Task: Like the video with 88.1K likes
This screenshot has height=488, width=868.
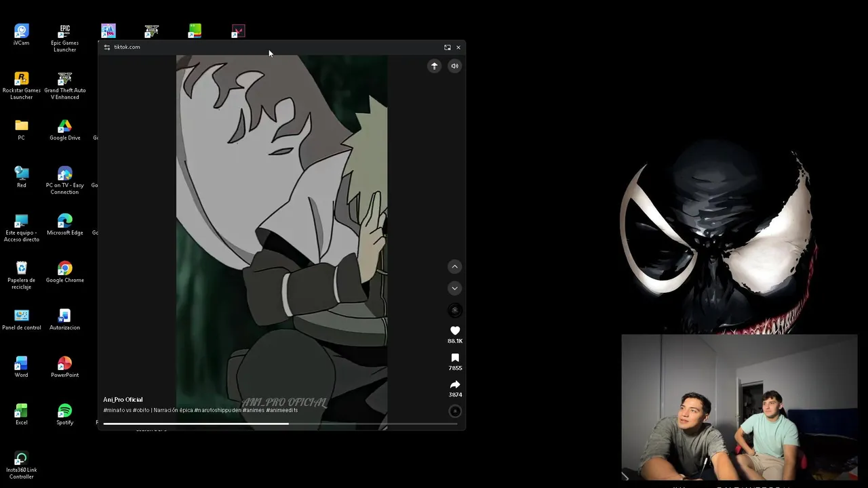Action: [455, 331]
